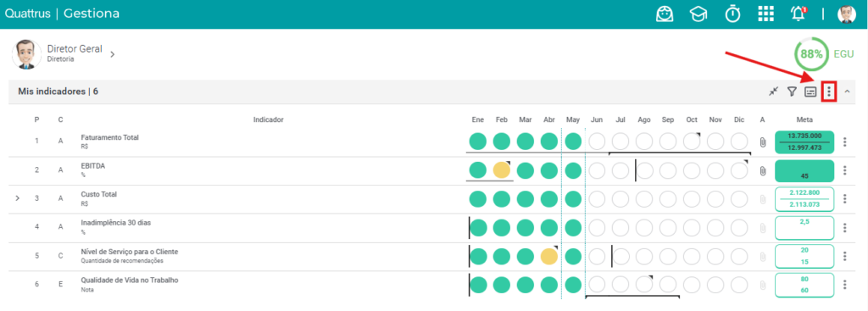Open the graduation cap training icon
Image resolution: width=868 pixels, height=311 pixels.
pyautogui.click(x=698, y=14)
